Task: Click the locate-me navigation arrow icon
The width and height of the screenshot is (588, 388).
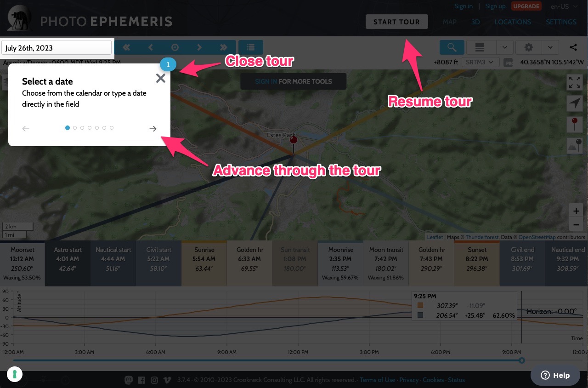Action: click(x=575, y=103)
